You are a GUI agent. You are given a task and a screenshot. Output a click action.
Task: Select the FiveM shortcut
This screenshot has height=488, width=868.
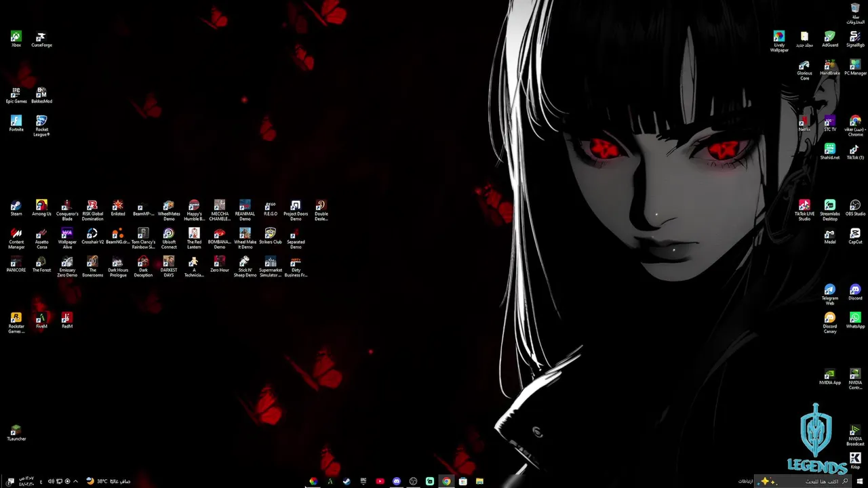41,321
